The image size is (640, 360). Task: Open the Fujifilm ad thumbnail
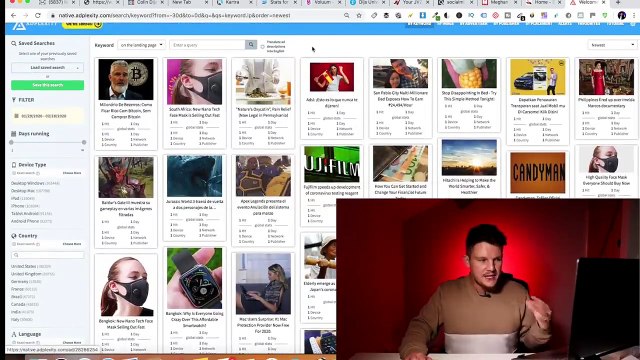(x=332, y=164)
